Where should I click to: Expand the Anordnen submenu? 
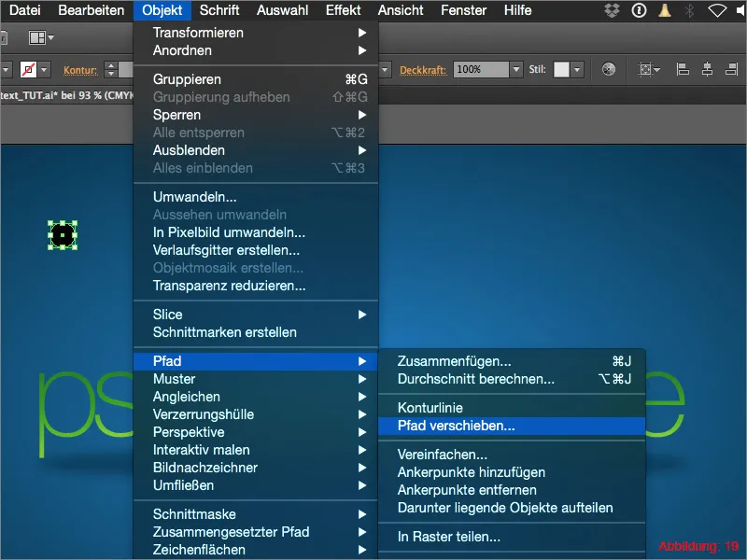pos(256,50)
